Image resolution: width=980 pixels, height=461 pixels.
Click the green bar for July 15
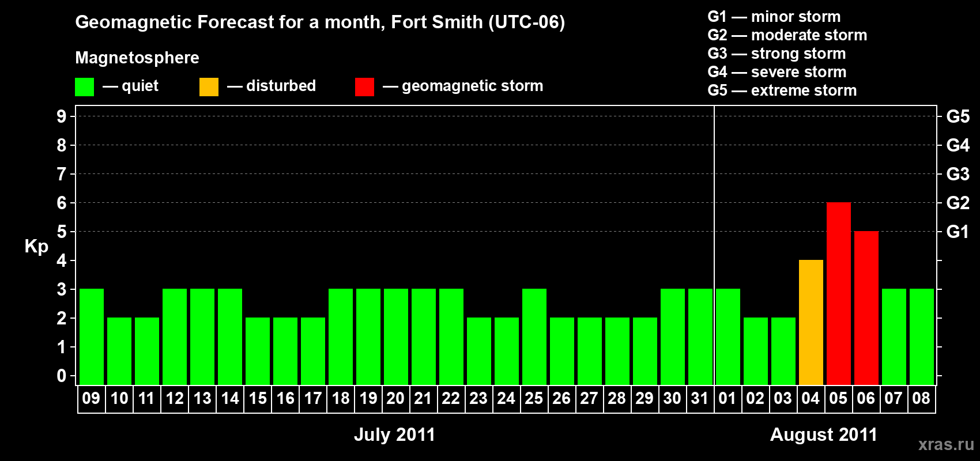tap(257, 351)
